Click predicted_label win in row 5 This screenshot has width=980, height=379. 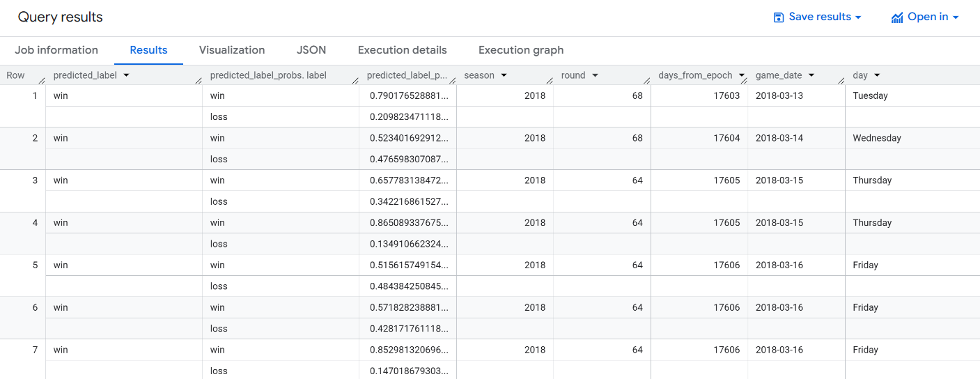point(61,265)
